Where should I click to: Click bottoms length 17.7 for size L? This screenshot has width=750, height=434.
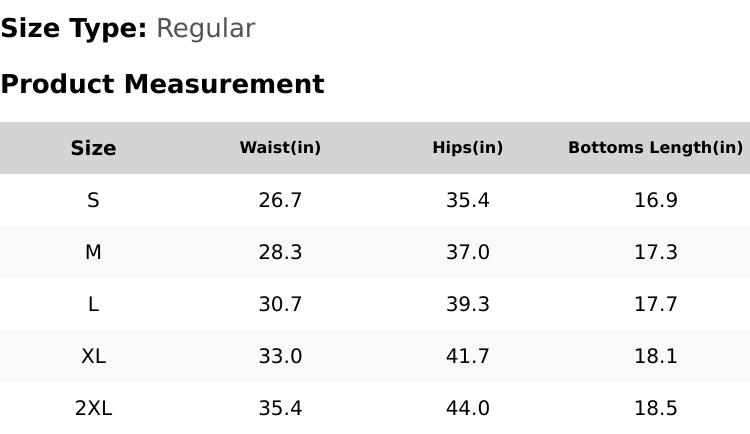(x=655, y=304)
